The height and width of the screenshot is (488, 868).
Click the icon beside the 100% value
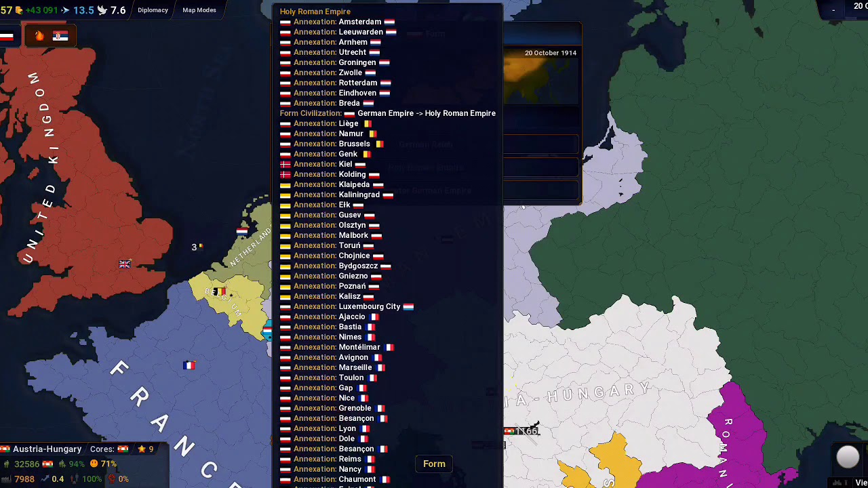click(x=75, y=479)
